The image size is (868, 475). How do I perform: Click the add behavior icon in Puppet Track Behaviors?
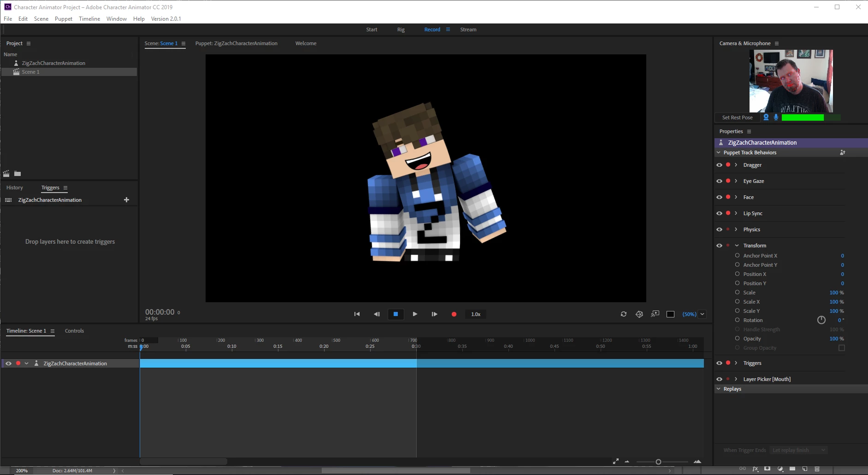pyautogui.click(x=843, y=152)
